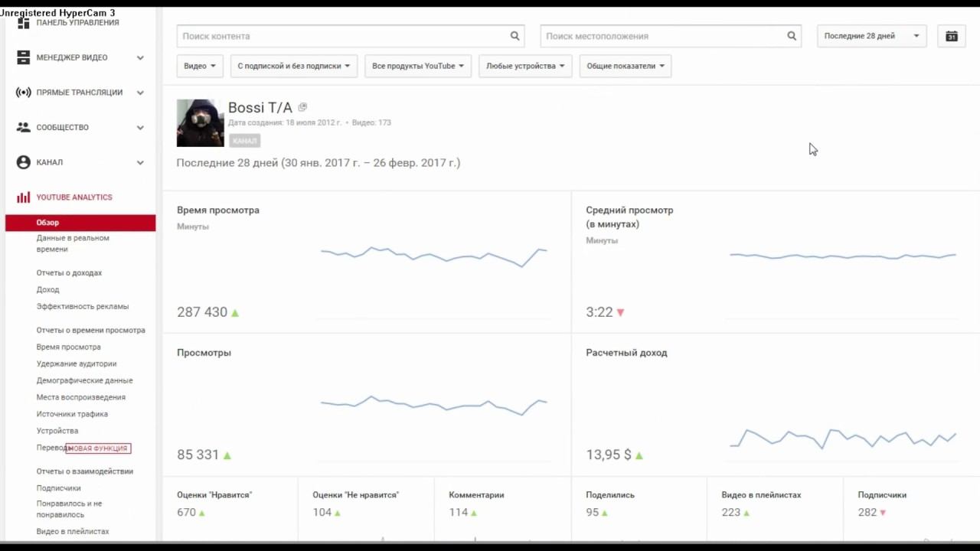Expand the Канал section chevron

140,162
